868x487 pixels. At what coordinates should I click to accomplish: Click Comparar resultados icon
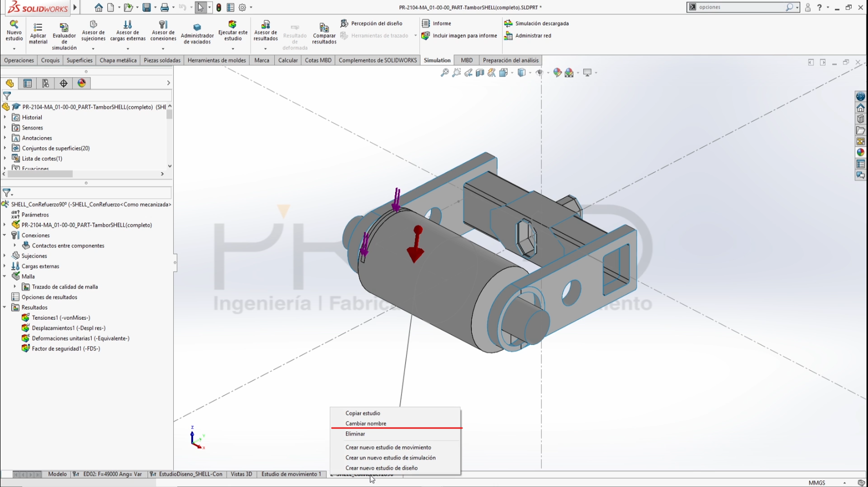324,27
